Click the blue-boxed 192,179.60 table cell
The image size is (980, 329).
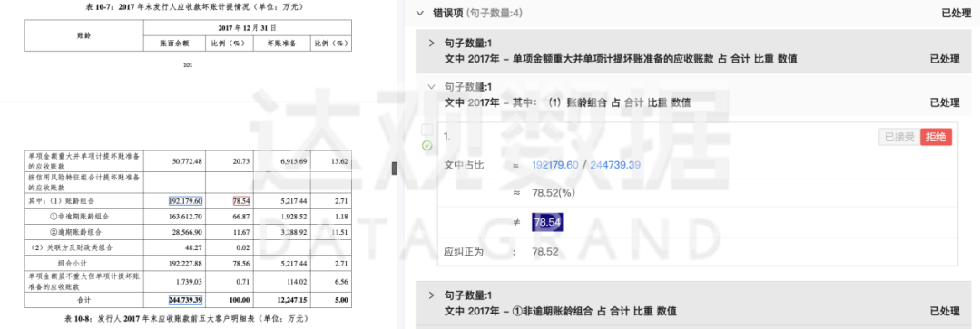(186, 201)
